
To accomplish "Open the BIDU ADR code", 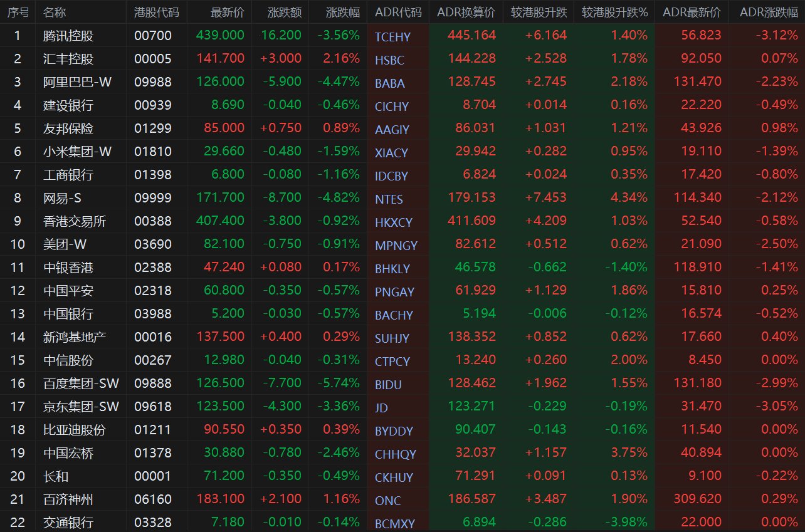I will (388, 385).
